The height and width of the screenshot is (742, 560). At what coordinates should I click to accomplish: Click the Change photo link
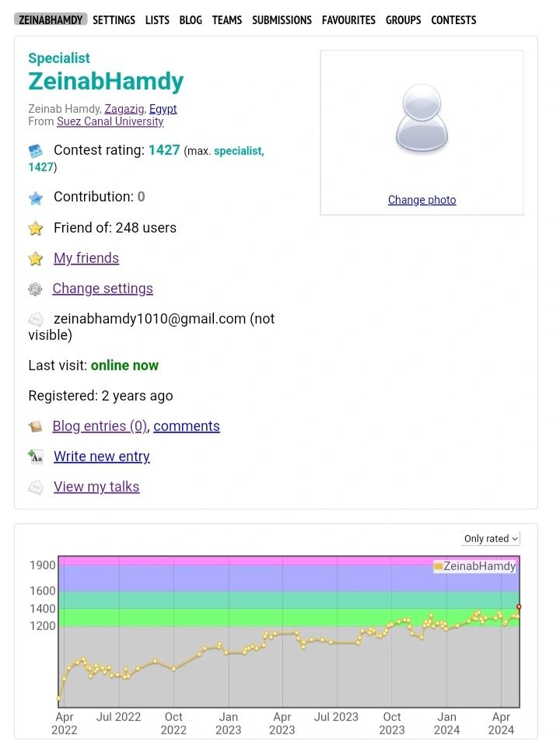click(x=422, y=200)
